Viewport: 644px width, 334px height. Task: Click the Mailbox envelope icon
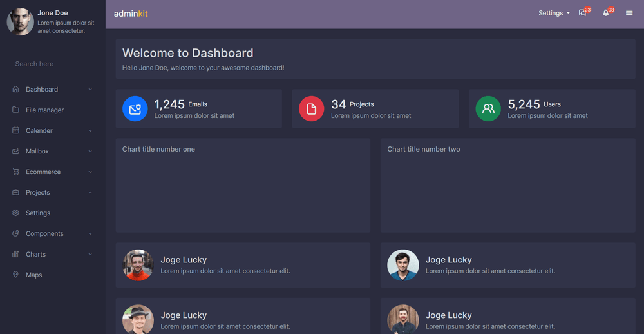(15, 151)
